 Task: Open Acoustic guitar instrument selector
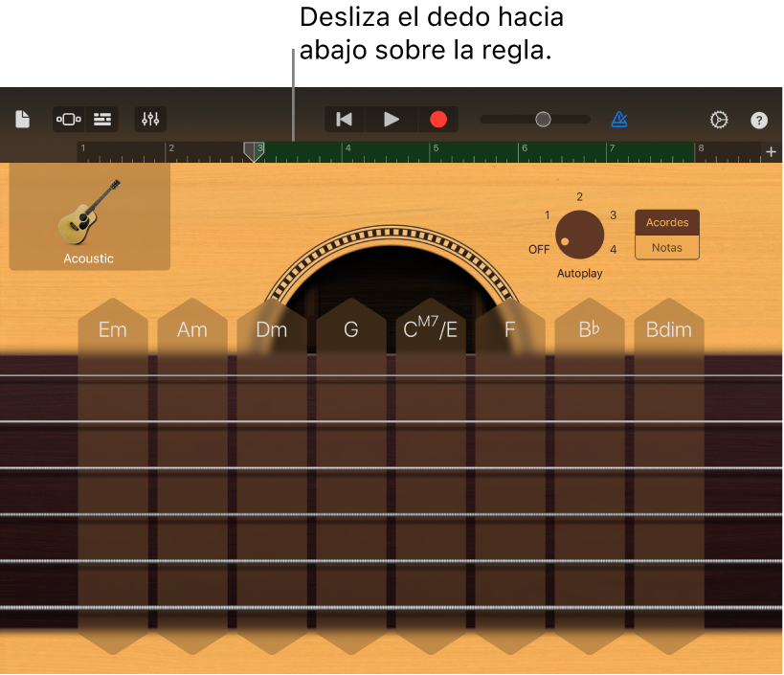tap(89, 217)
